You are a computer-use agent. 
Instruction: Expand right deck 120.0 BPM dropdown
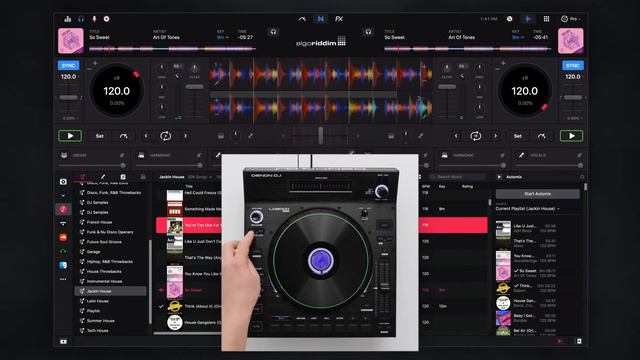point(573,77)
